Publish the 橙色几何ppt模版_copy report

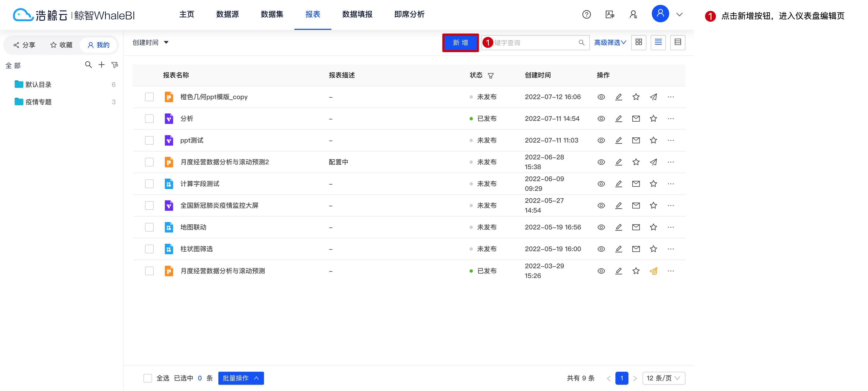(x=653, y=97)
